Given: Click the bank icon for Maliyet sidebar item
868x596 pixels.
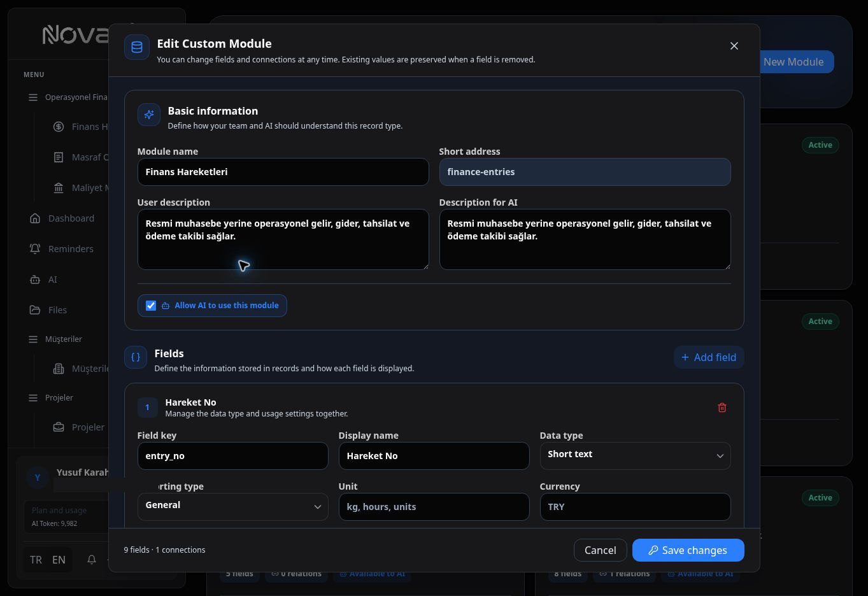Looking at the screenshot, I should tap(59, 188).
